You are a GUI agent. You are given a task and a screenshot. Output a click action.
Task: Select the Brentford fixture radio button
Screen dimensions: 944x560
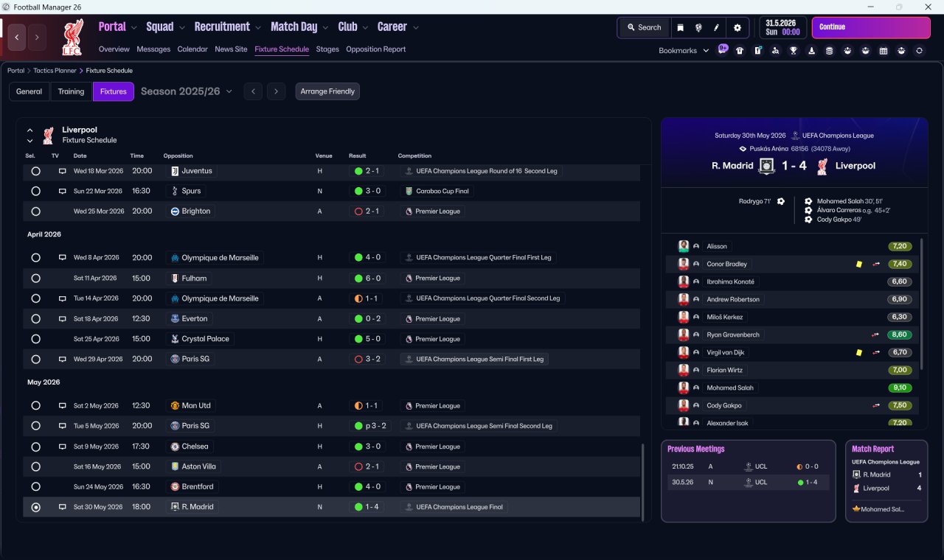tap(35, 487)
